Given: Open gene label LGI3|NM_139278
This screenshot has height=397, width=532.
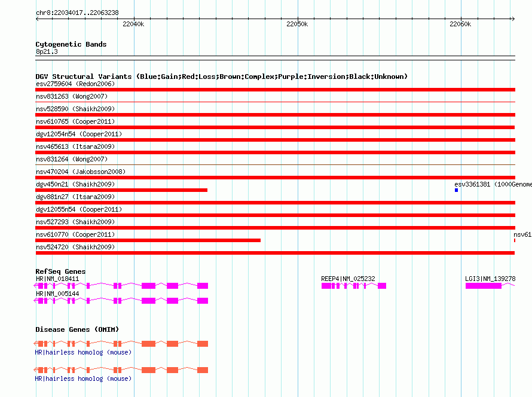Looking at the screenshot, I should coord(490,279).
